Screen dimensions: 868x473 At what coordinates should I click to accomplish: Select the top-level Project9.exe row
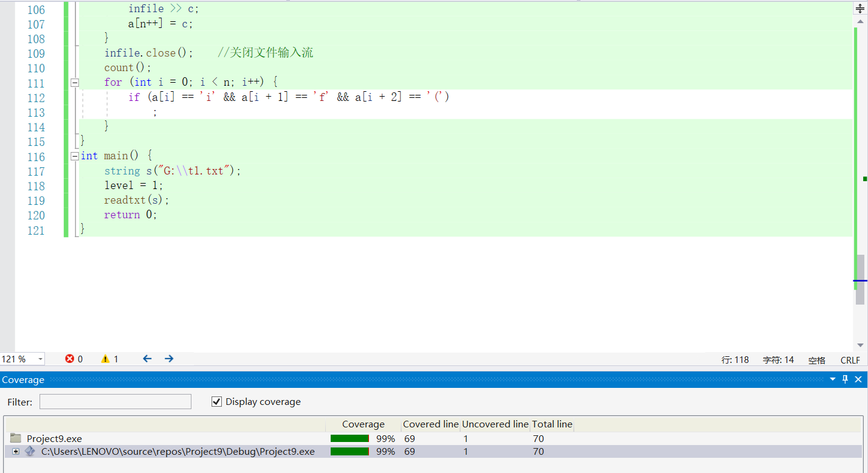click(x=433, y=438)
